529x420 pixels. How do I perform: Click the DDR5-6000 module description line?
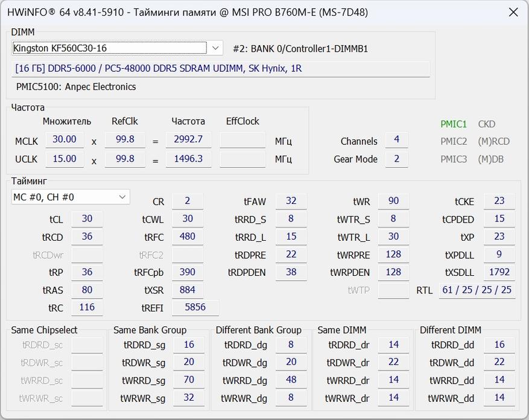(x=221, y=69)
